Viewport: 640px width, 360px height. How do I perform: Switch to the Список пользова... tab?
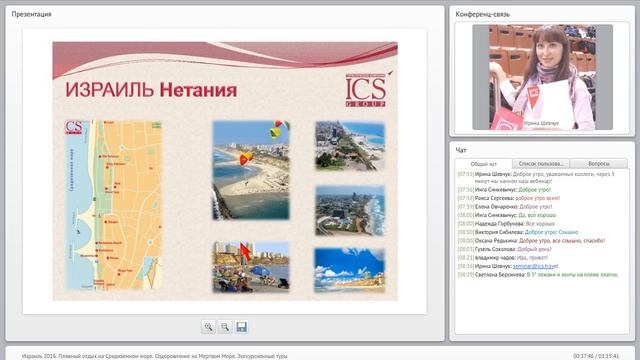point(541,163)
